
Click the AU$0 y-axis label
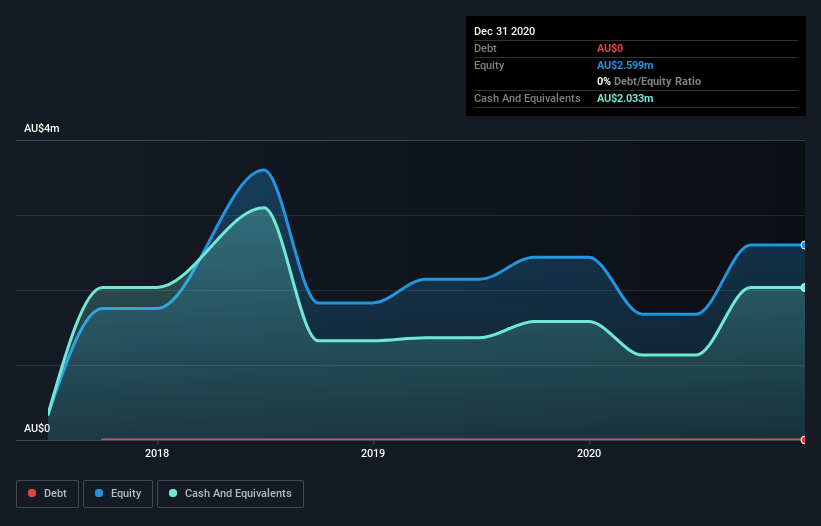(37, 429)
